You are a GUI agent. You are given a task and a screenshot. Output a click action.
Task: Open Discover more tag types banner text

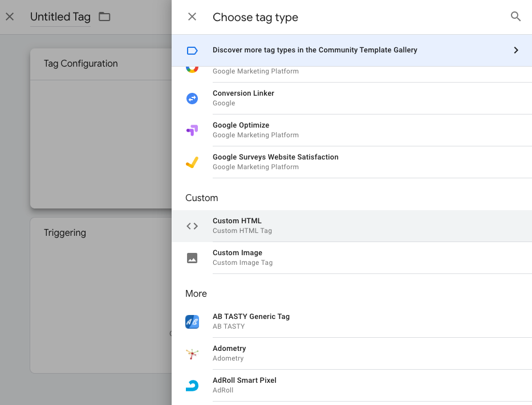[x=315, y=50]
